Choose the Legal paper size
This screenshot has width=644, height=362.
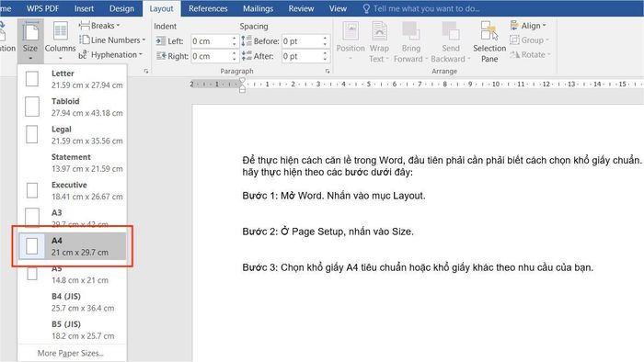pyautogui.click(x=73, y=135)
